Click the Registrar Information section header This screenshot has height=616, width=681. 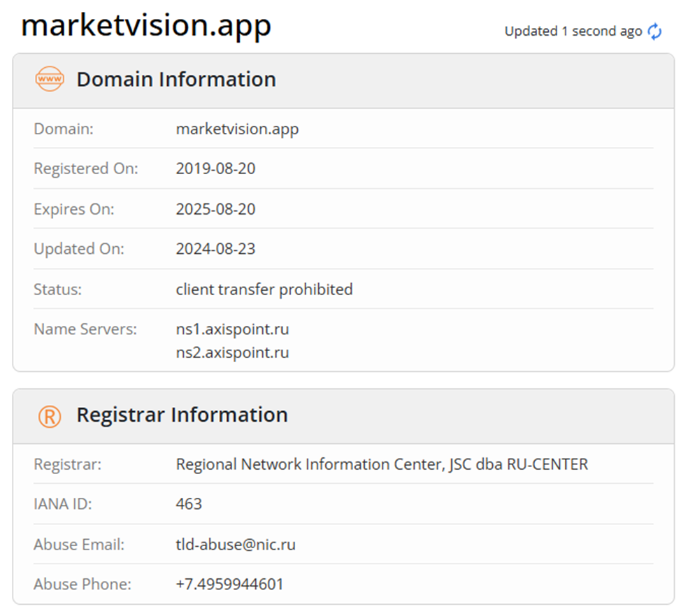pyautogui.click(x=183, y=415)
